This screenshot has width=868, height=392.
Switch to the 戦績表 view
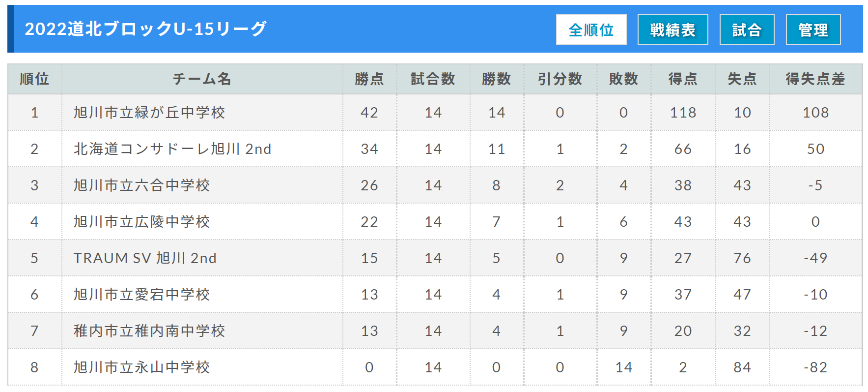tap(672, 30)
